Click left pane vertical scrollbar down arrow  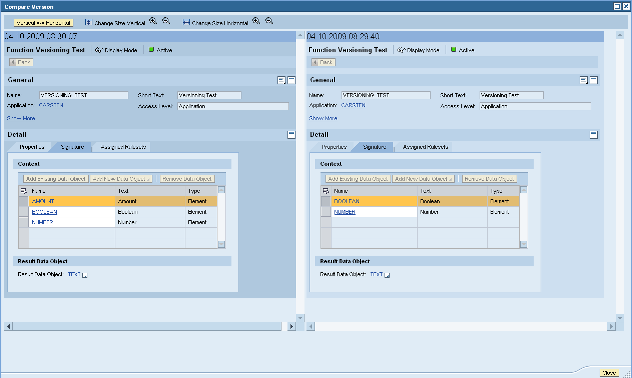[300, 318]
